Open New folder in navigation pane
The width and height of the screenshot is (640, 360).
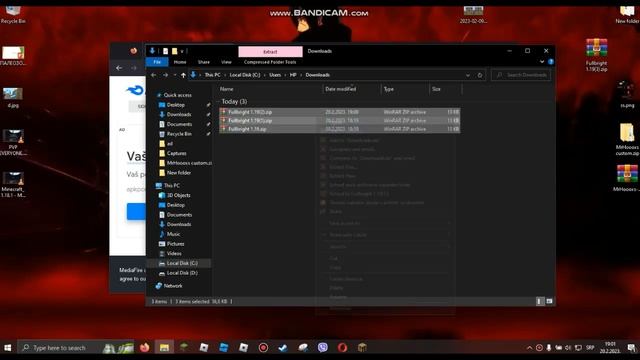178,173
